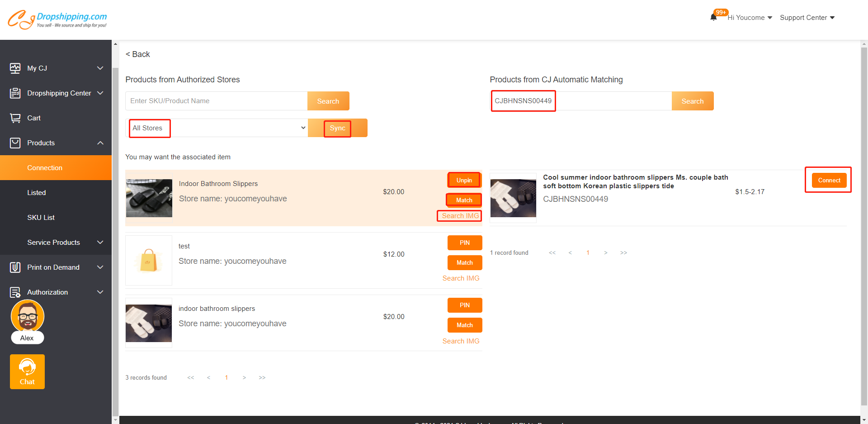Open the Hi Youcome account dropdown
868x424 pixels.
click(x=750, y=18)
